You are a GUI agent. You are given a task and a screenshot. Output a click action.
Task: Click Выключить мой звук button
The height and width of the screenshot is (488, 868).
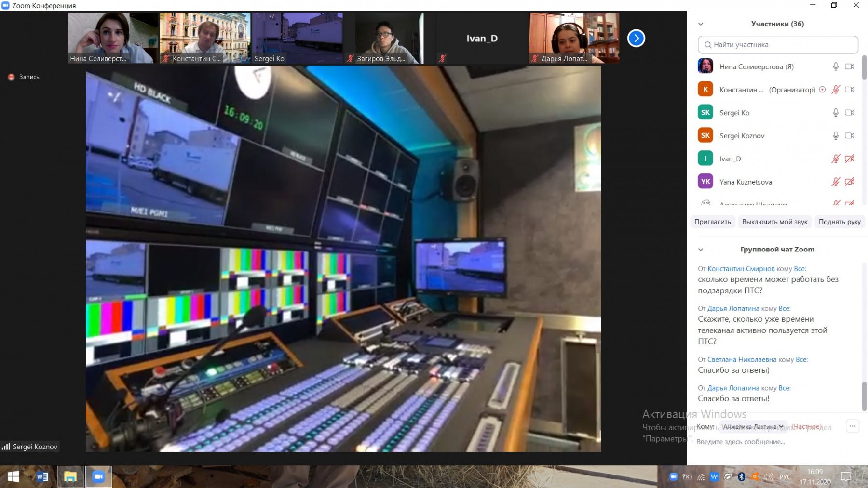(774, 222)
